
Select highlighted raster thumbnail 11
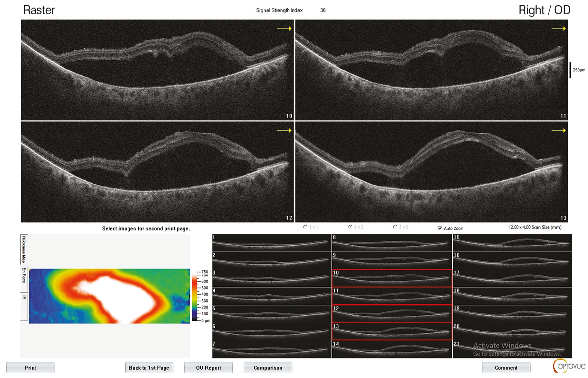pos(392,296)
